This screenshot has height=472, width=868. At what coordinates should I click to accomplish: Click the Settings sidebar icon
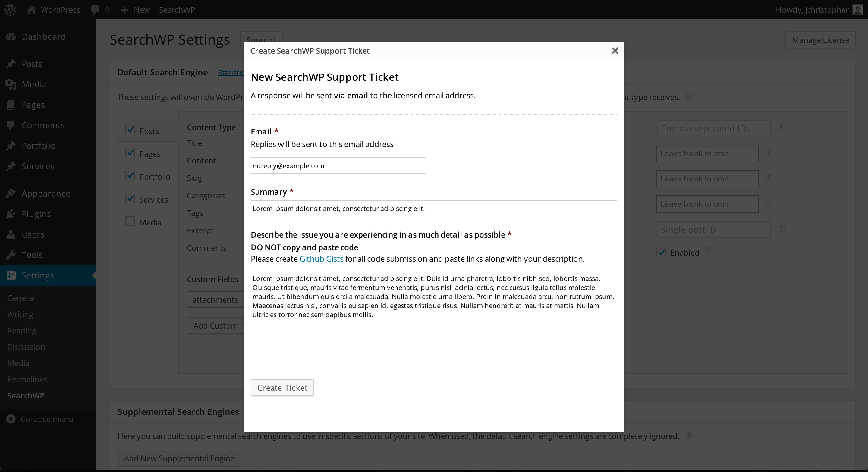point(11,275)
